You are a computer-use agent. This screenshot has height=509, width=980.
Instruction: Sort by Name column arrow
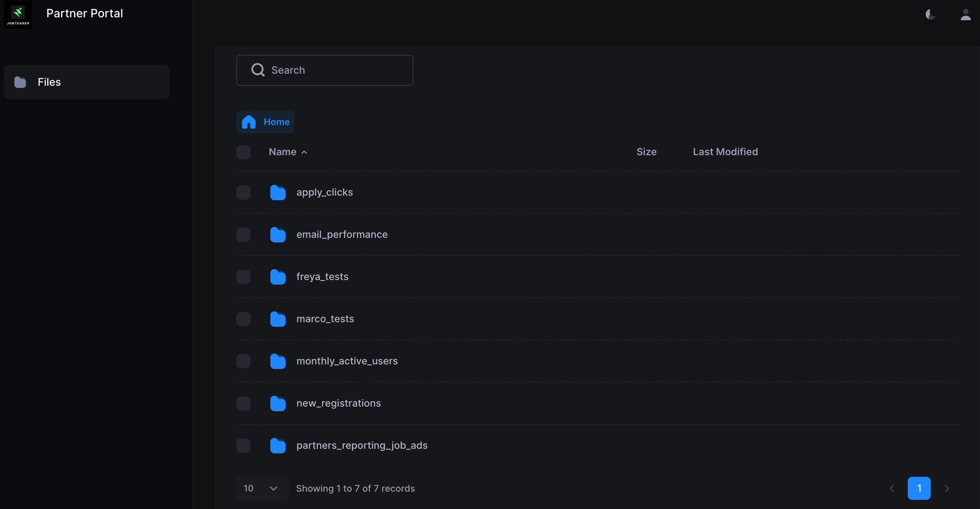click(x=304, y=152)
